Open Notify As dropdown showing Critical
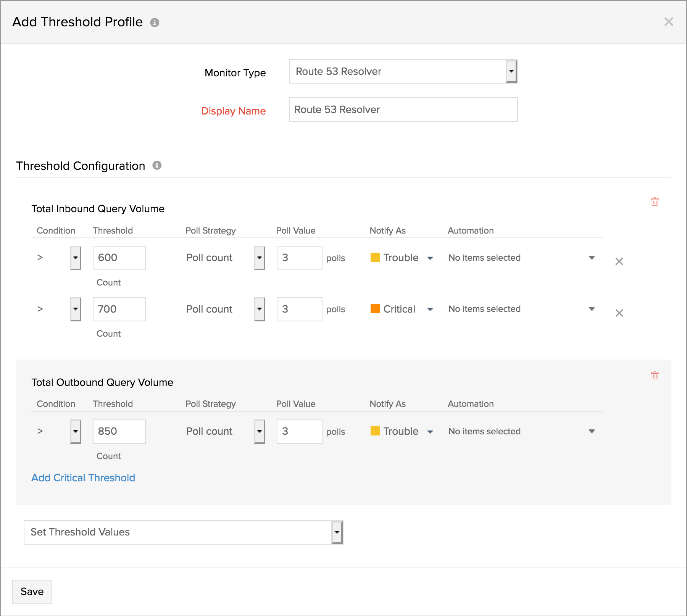The height and width of the screenshot is (616, 687). click(x=430, y=309)
